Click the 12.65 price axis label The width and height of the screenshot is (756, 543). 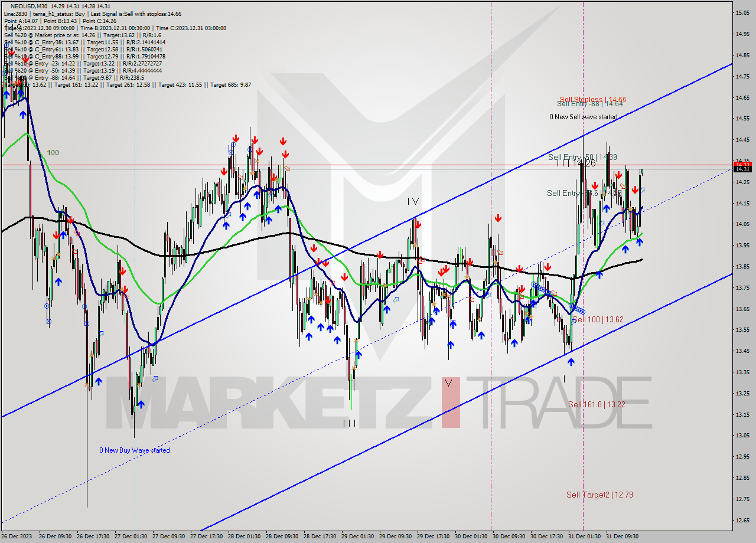pyautogui.click(x=742, y=520)
